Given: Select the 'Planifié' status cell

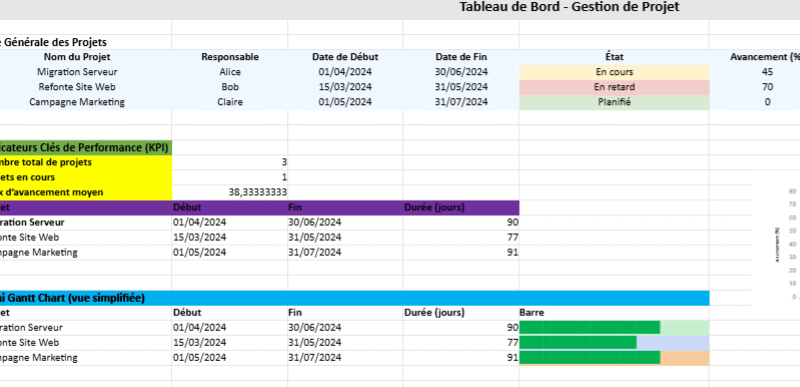Looking at the screenshot, I should click(x=614, y=102).
